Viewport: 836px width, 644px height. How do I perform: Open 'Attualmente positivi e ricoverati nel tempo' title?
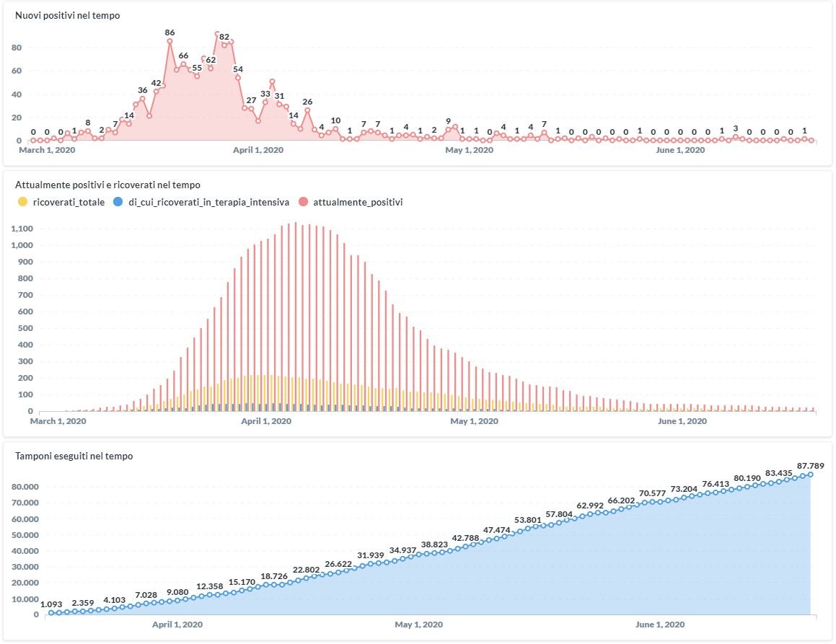[x=107, y=185]
